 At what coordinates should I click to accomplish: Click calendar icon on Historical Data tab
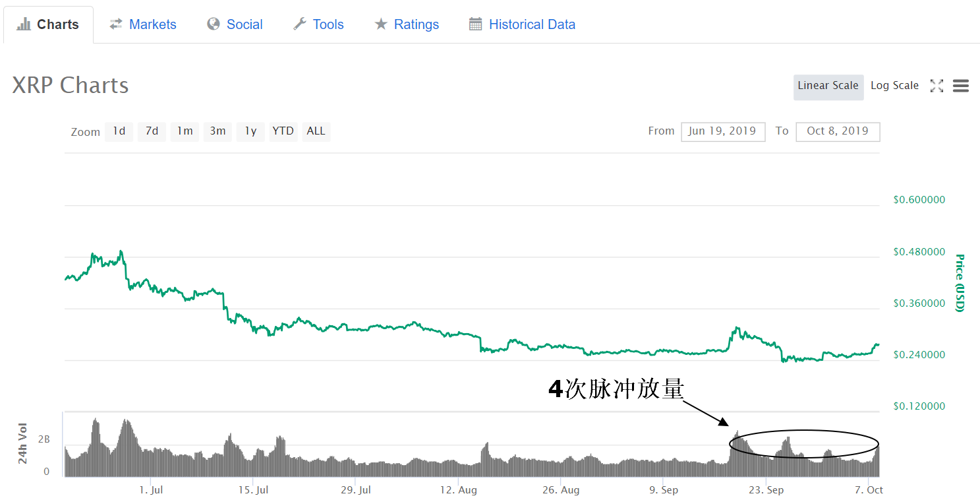(x=475, y=24)
